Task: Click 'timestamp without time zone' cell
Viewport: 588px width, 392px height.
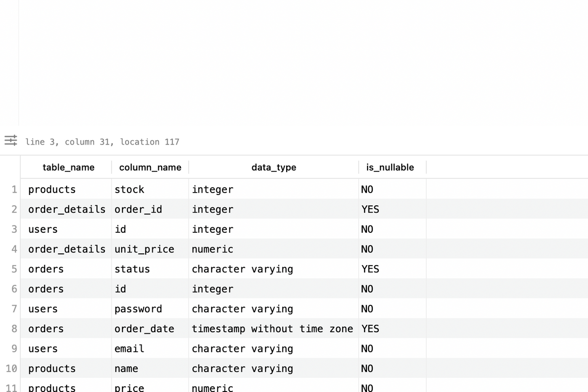Action: 272,329
